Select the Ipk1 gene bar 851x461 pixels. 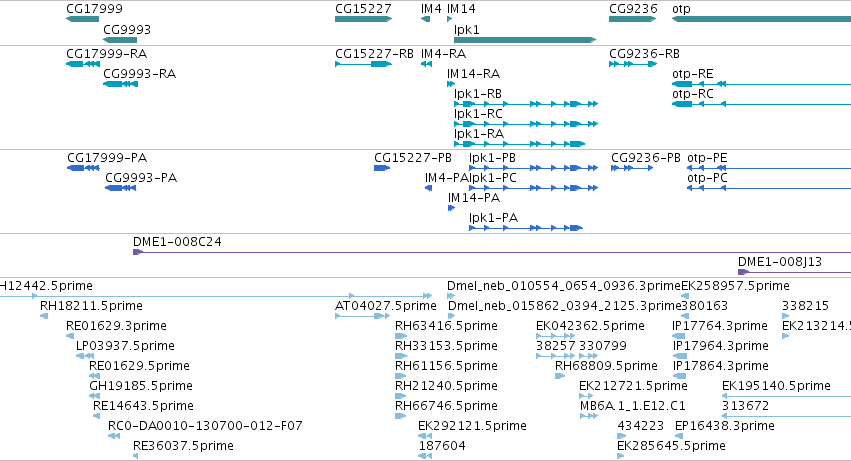tap(525, 40)
